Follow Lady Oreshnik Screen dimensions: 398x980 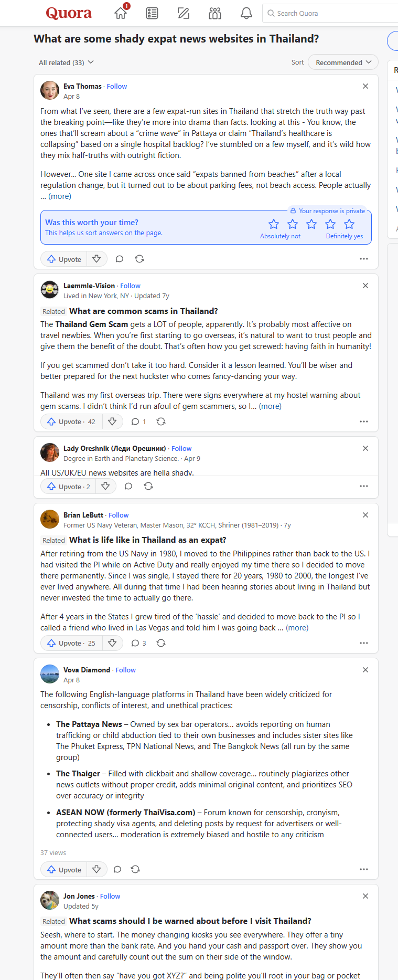[181, 448]
